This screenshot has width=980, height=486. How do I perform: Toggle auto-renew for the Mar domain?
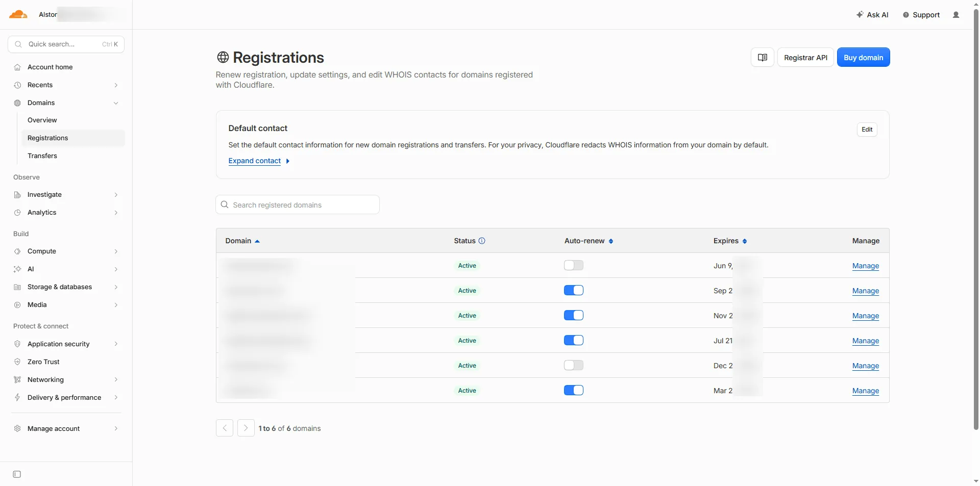pos(574,390)
